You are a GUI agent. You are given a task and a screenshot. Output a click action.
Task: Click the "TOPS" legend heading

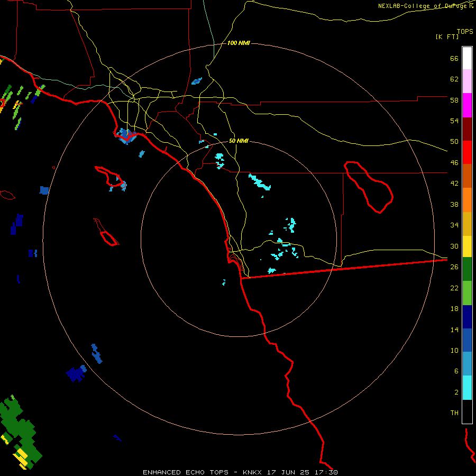point(465,31)
